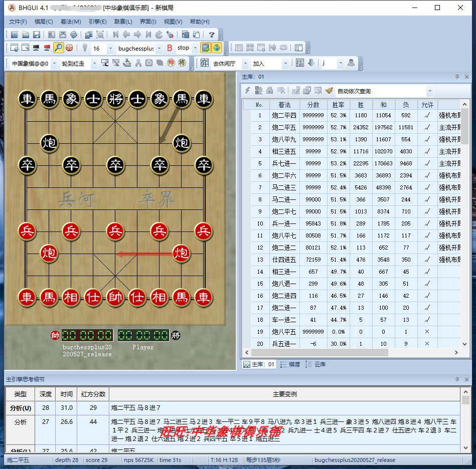476x469 pixels.
Task: Click the board grid icon beside 去休闲厅
Action: tap(205, 63)
